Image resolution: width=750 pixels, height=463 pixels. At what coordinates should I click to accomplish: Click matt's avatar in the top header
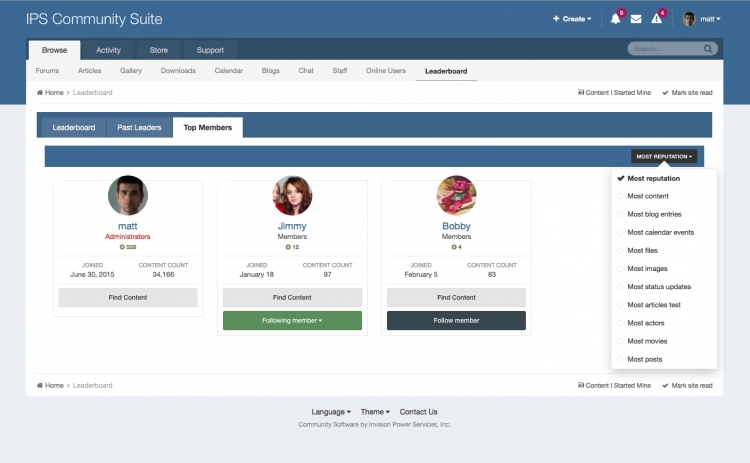click(689, 19)
